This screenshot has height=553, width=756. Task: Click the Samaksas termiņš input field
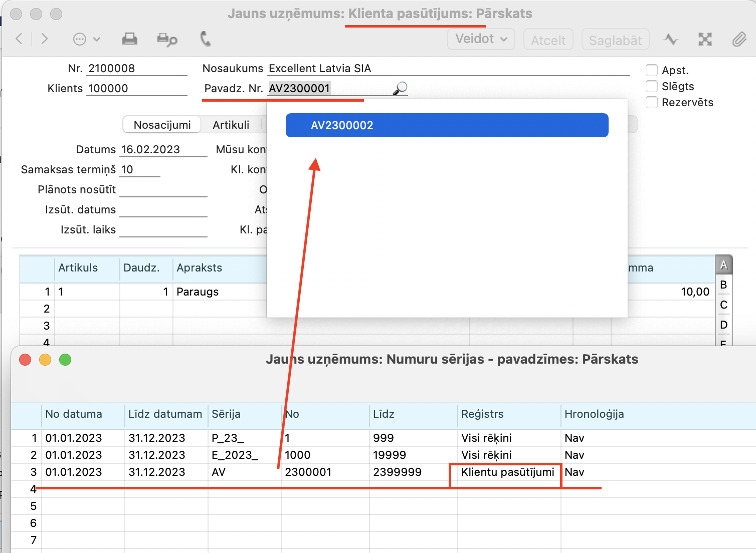pyautogui.click(x=140, y=170)
